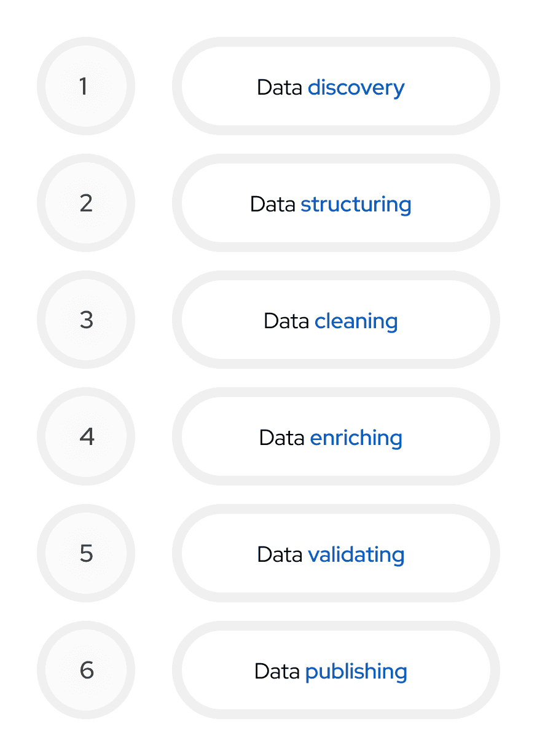Click the number 6 circle
The height and width of the screenshot is (756, 537).
[86, 670]
